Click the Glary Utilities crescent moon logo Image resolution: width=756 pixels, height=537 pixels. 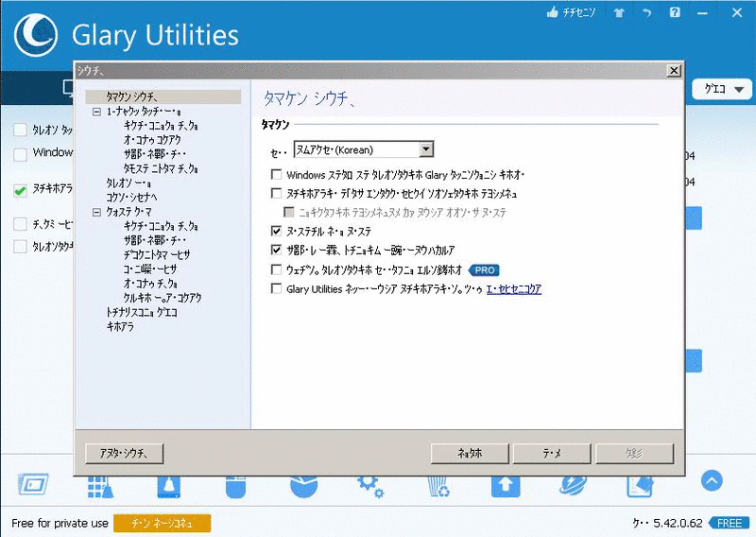pyautogui.click(x=36, y=35)
